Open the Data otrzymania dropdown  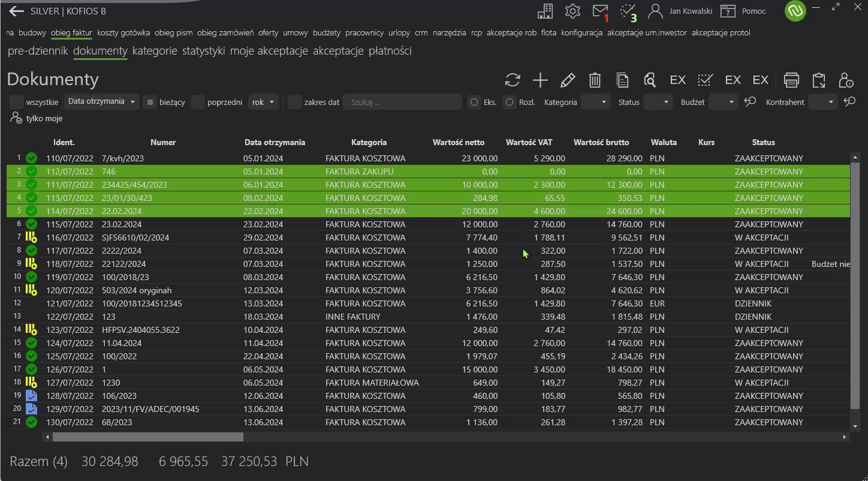coord(101,101)
